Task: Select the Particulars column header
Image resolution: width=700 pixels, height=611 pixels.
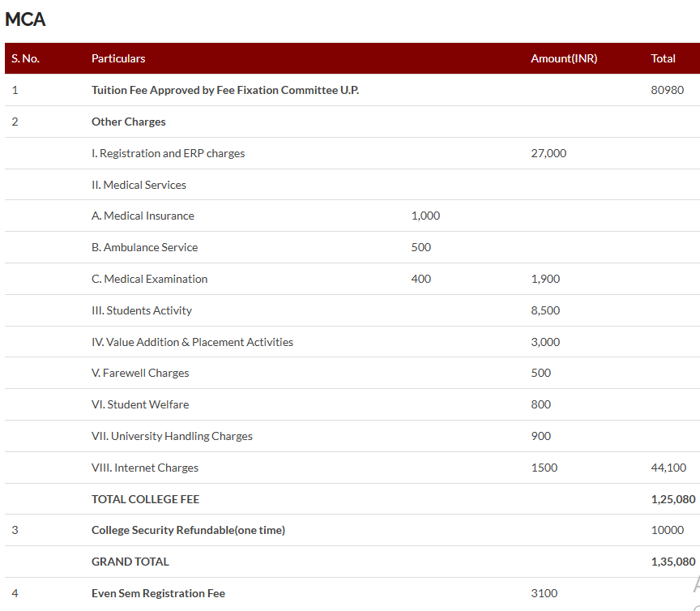Action: (x=118, y=58)
